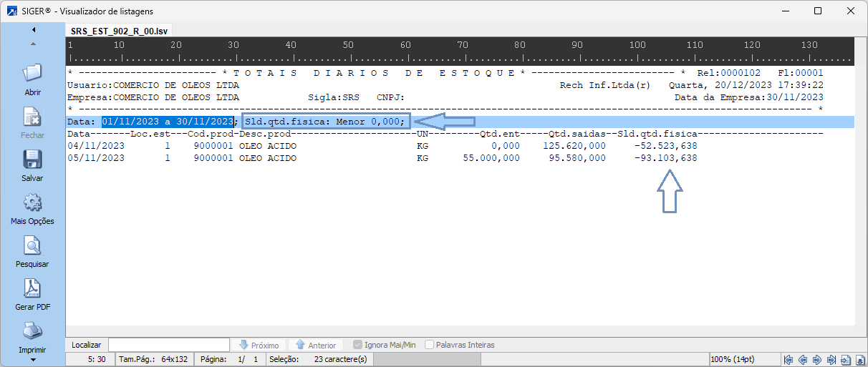Click Rech Inf.Ltda(r) text
This screenshot has width=868, height=367.
(604, 85)
